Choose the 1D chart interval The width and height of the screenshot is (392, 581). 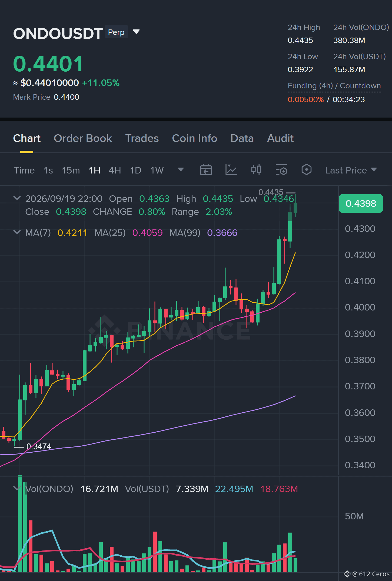135,170
